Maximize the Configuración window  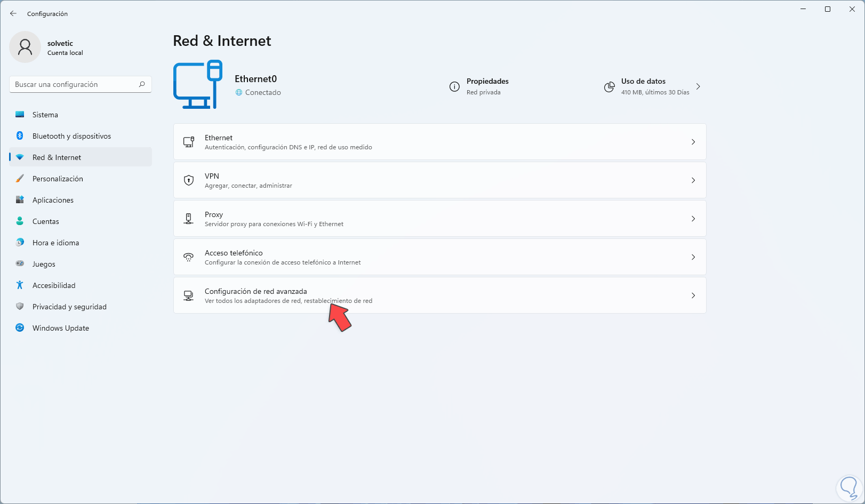(828, 9)
